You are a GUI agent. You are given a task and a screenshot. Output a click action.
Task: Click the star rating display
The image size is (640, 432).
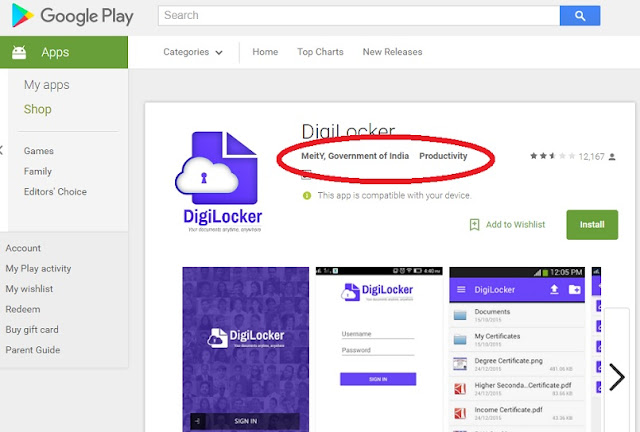552,156
